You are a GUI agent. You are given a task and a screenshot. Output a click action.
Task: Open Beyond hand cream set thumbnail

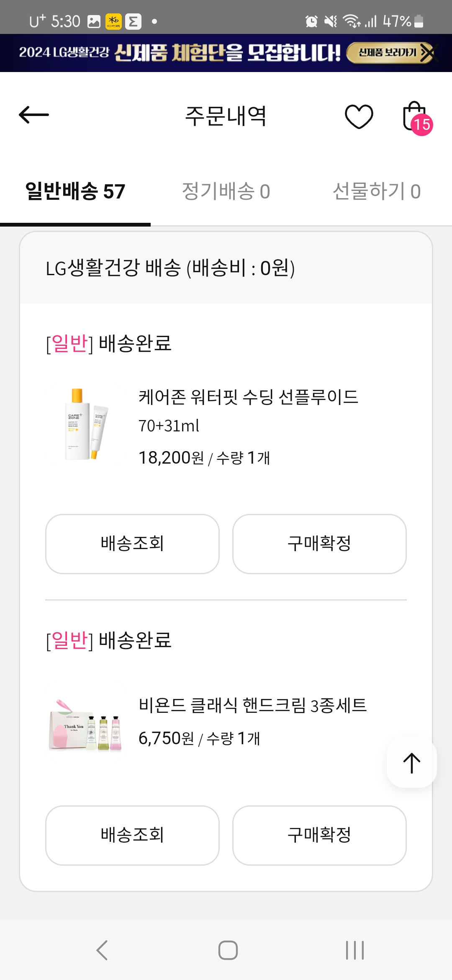coord(86,724)
